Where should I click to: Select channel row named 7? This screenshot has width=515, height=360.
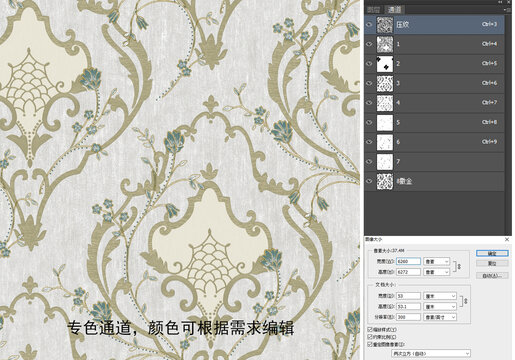(434, 162)
